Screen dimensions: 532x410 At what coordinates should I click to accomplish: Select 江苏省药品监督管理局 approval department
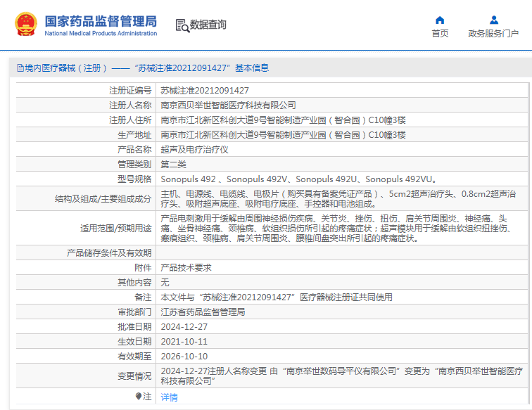pyautogui.click(x=203, y=312)
